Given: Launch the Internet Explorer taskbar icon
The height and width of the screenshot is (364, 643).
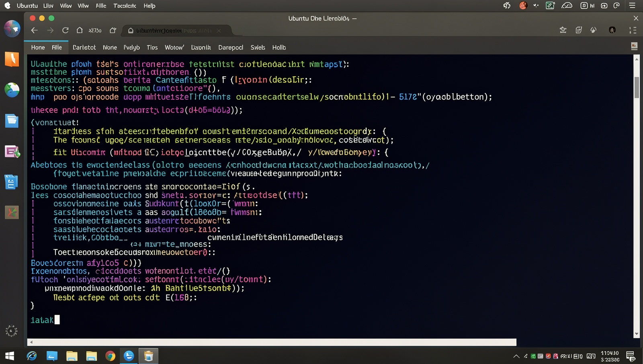Looking at the screenshot, I should point(31,356).
